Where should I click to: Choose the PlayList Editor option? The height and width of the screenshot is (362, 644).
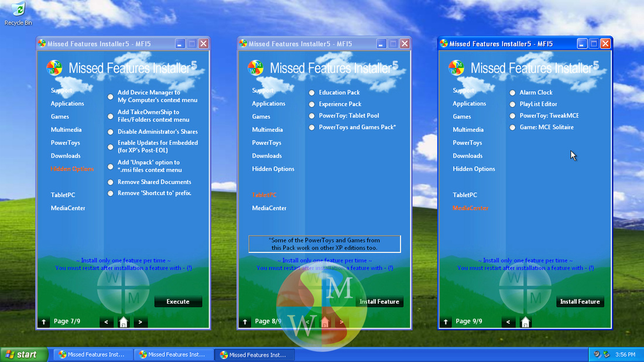pos(513,104)
